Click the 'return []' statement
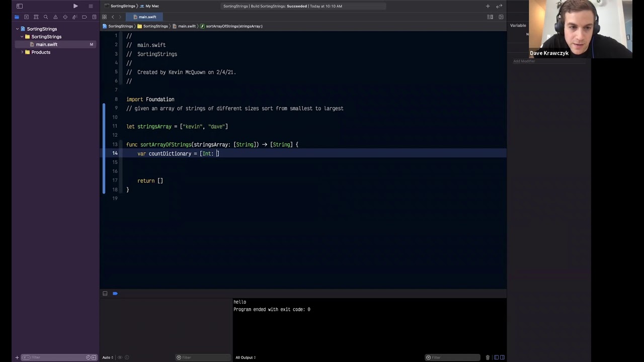Image resolution: width=644 pixels, height=362 pixels. pos(150,181)
